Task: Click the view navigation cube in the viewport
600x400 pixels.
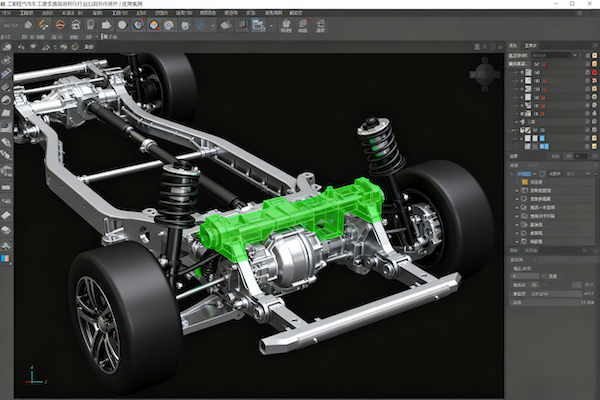Action: pos(485,74)
